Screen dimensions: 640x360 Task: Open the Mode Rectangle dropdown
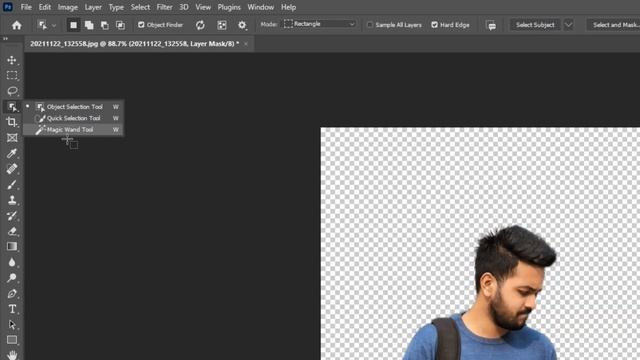320,24
